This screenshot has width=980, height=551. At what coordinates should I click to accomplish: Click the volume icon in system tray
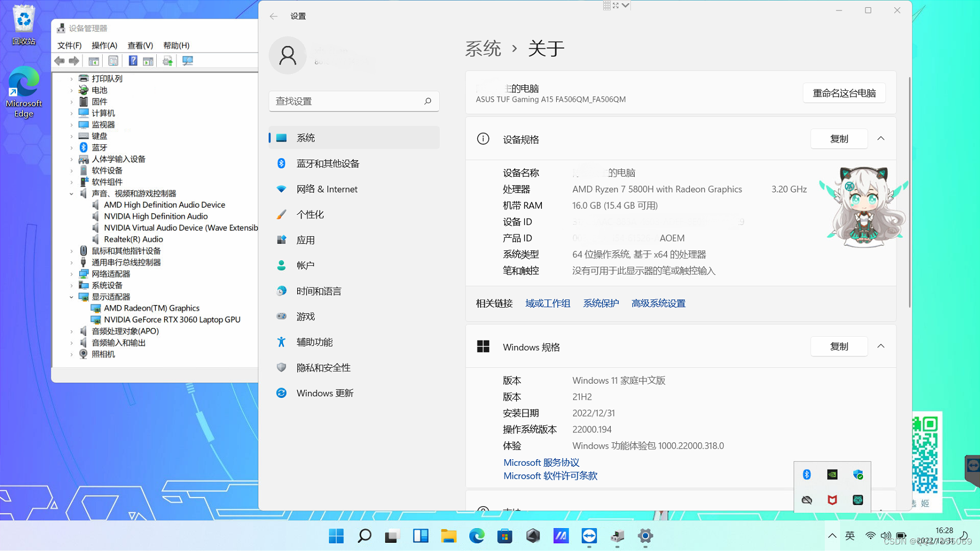tap(885, 536)
